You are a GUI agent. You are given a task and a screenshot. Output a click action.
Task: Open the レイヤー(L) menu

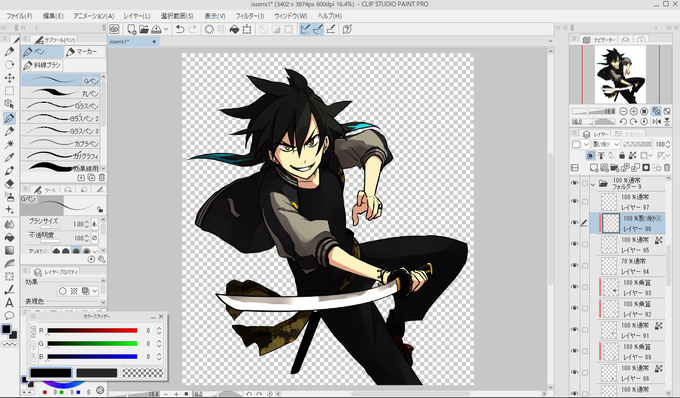click(137, 16)
